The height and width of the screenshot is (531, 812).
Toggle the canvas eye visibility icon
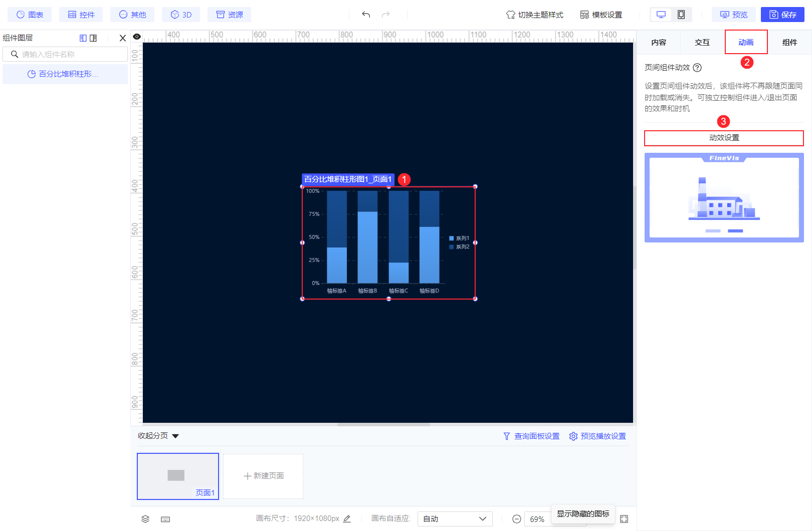(x=136, y=37)
